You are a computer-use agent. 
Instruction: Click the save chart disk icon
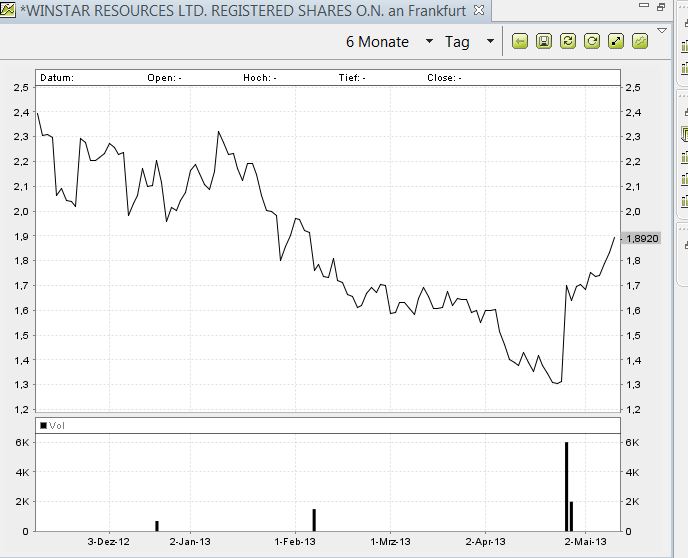point(543,41)
